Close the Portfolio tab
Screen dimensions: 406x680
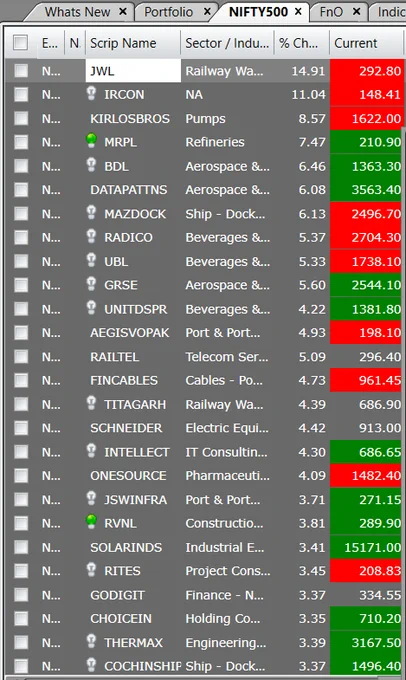point(207,12)
